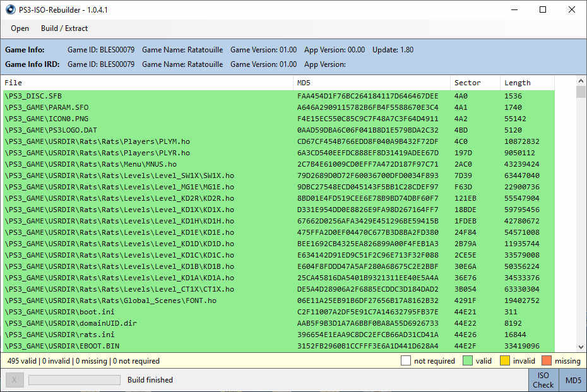Open the Open menu
Image resolution: width=587 pixels, height=392 pixels.
coord(20,28)
